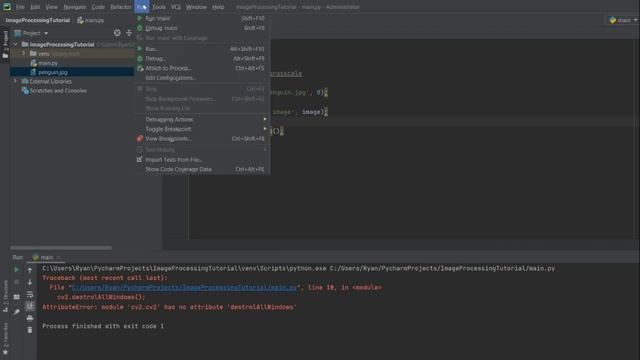Click main.py breadcrumb in navigation bar
The width and height of the screenshot is (640, 360).
91,20
